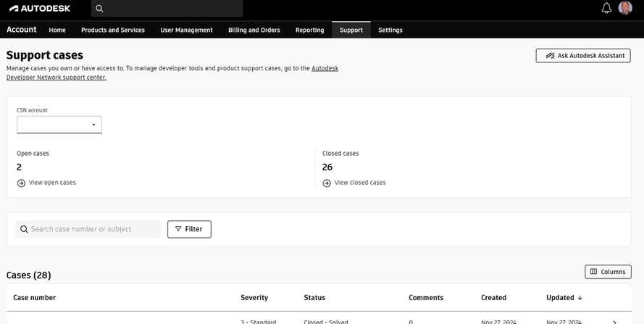644x324 pixels.
Task: Click the magnifier icon in case search field
Action: click(24, 230)
